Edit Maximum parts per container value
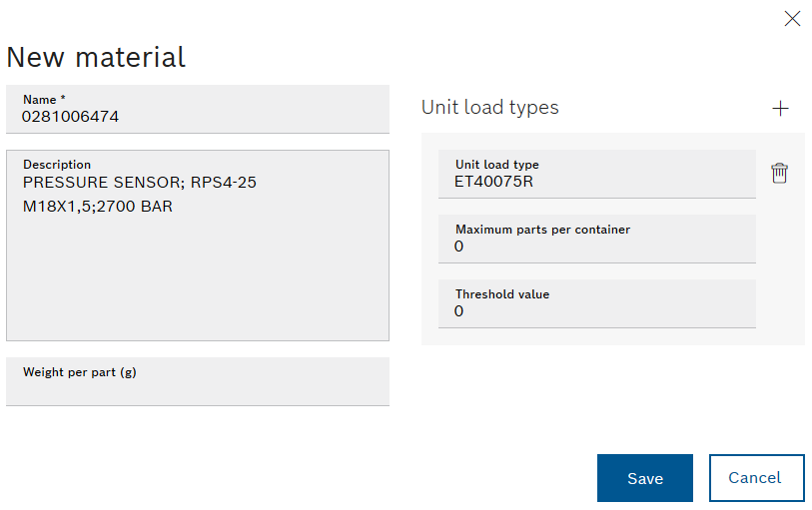This screenshot has width=812, height=510. coord(596,239)
